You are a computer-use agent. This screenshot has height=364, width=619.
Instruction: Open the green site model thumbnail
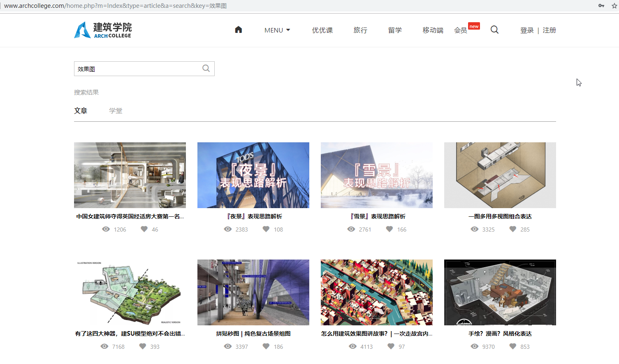coord(130,292)
